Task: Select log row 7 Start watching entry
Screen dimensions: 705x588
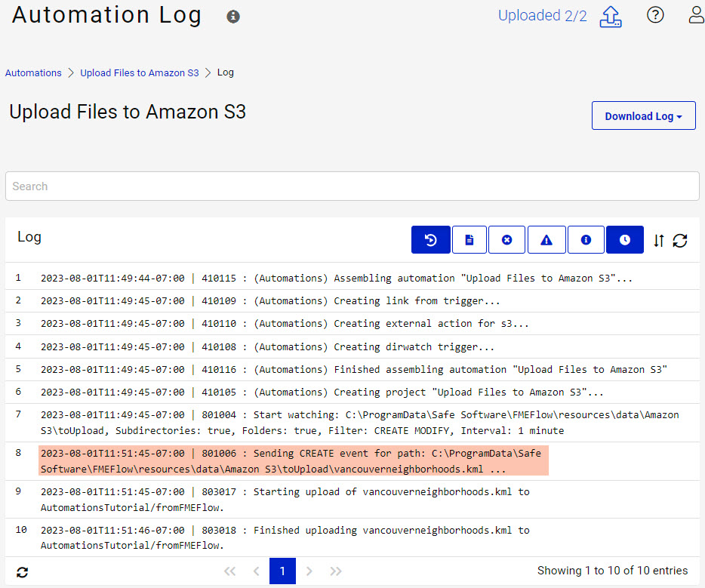Action: click(x=352, y=423)
